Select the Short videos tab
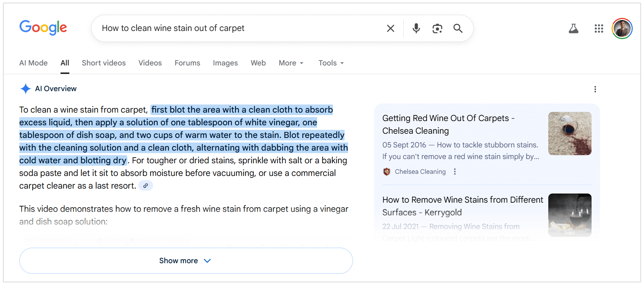 [103, 63]
